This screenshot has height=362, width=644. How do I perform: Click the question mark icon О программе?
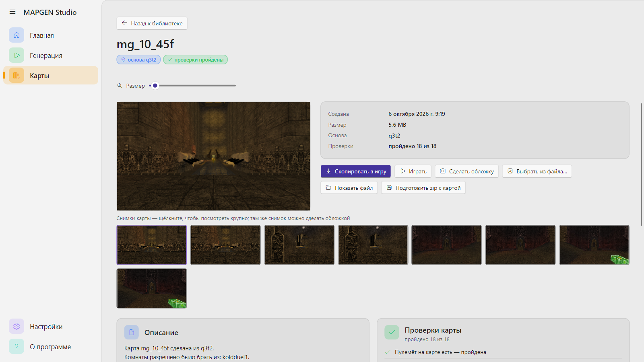coord(17,346)
